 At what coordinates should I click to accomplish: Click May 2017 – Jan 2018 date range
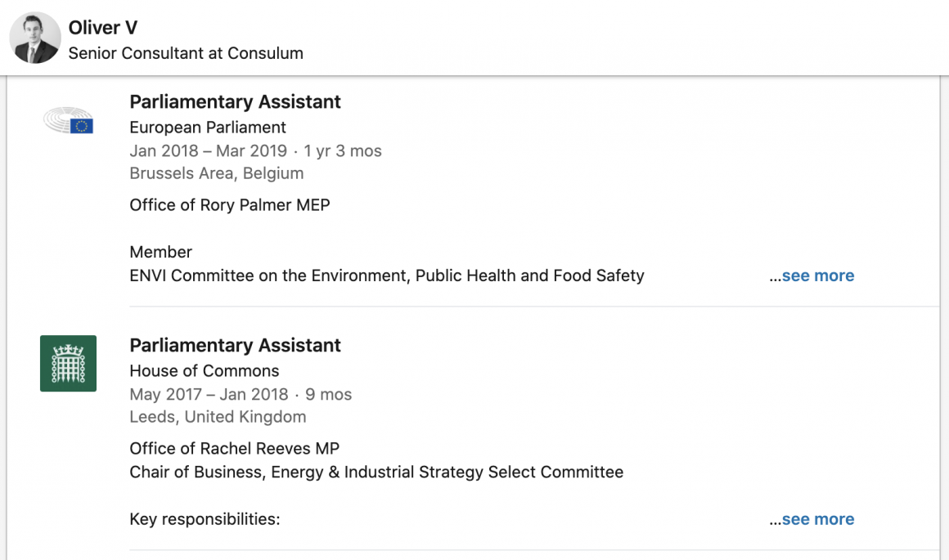[209, 395]
